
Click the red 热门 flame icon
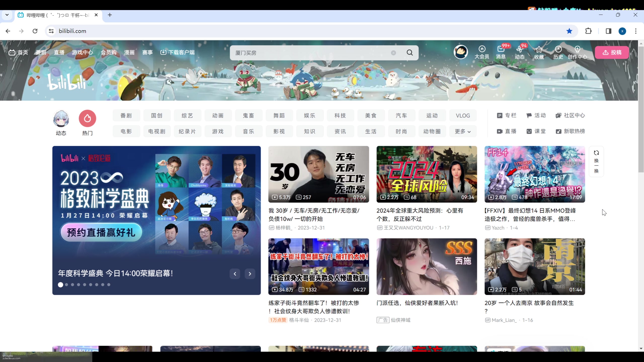87,118
